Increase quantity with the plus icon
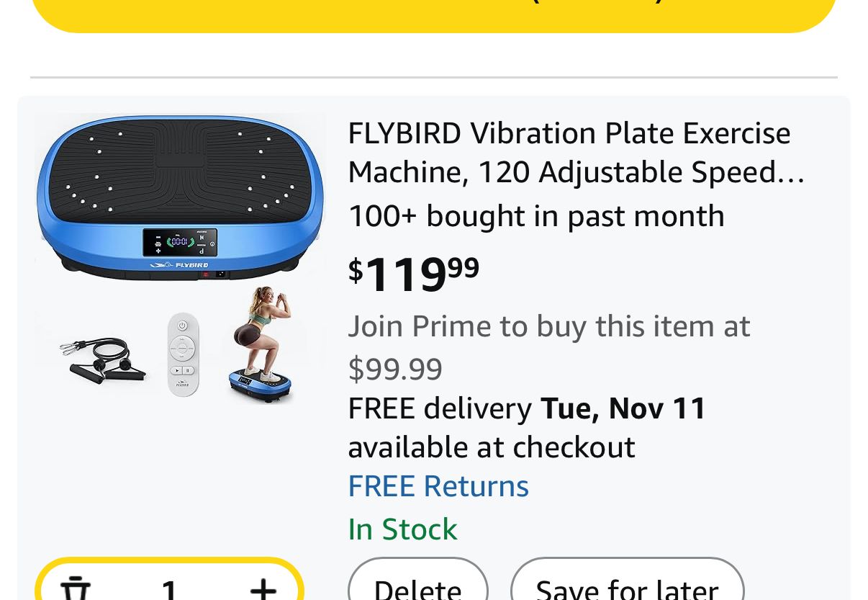Viewport: 868px width, 600px height. [x=263, y=588]
